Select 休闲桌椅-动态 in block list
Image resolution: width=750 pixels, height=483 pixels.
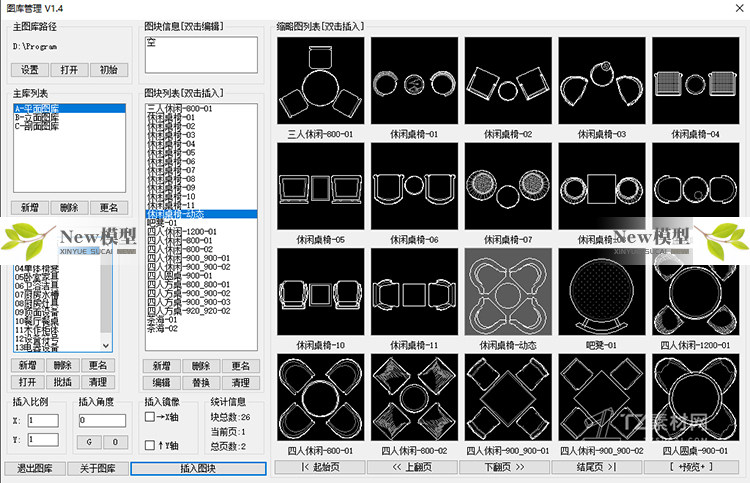[x=201, y=214]
